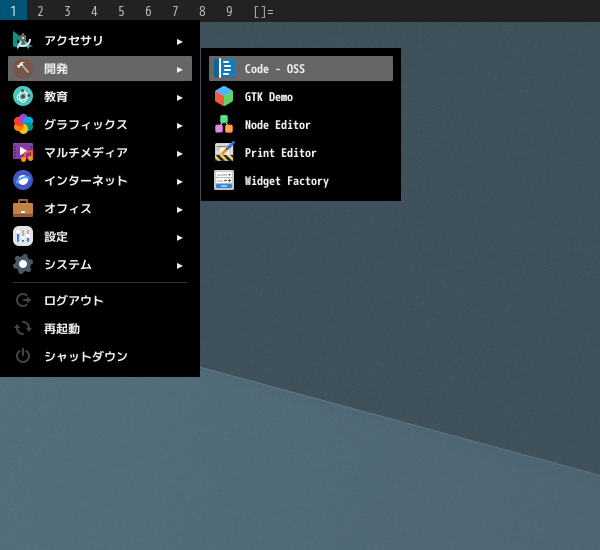Expand the グラフィックス submenu arrow
The width and height of the screenshot is (600, 550).
tap(179, 126)
